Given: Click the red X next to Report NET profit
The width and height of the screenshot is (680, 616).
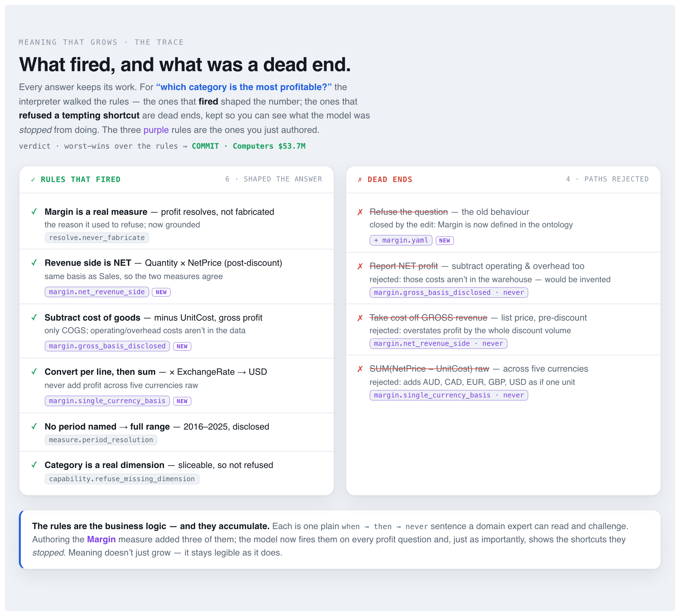Looking at the screenshot, I should pos(360,266).
